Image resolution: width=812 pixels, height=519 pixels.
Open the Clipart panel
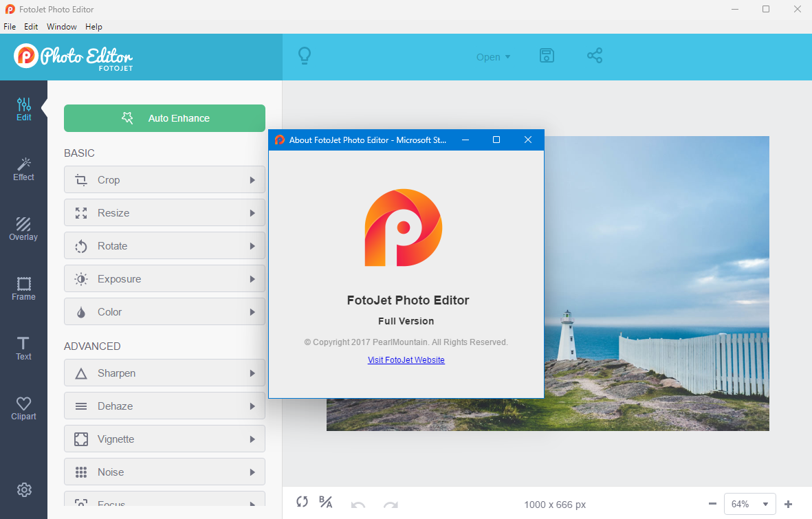(x=24, y=409)
